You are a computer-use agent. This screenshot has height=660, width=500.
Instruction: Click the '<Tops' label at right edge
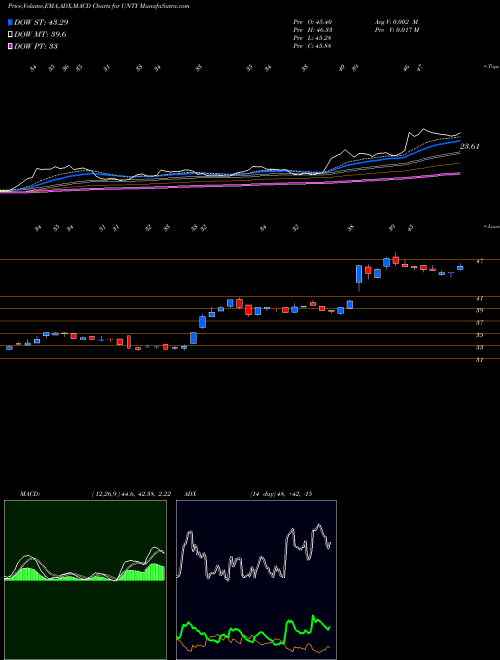[x=491, y=67]
